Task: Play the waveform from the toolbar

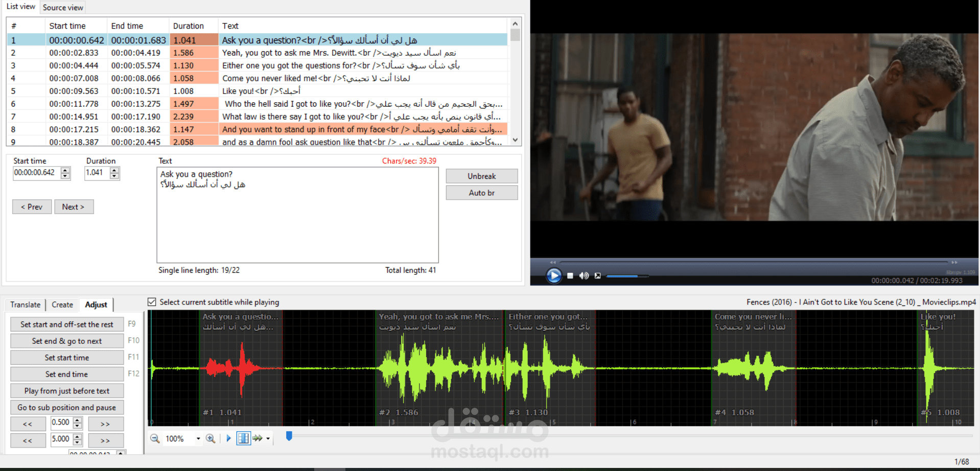Action: coord(228,438)
